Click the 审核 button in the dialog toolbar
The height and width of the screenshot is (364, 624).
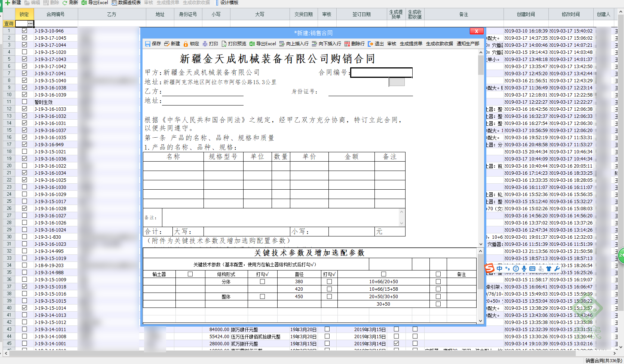click(x=392, y=44)
